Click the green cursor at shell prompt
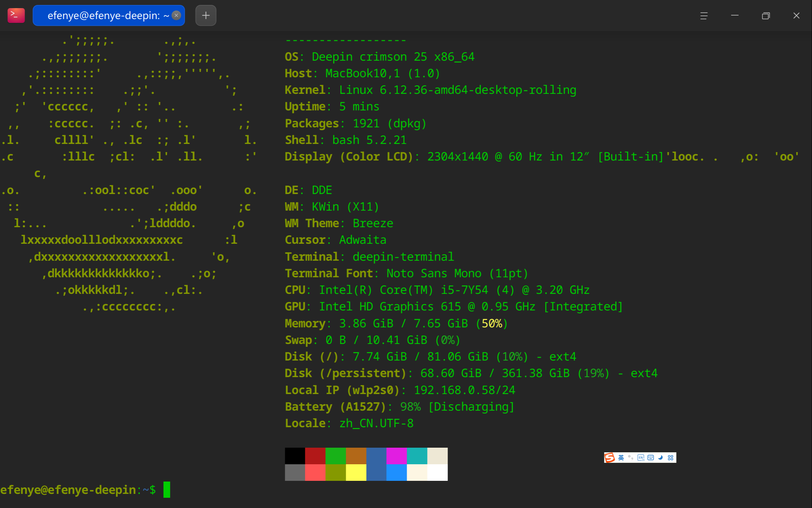This screenshot has width=812, height=508. [x=167, y=490]
